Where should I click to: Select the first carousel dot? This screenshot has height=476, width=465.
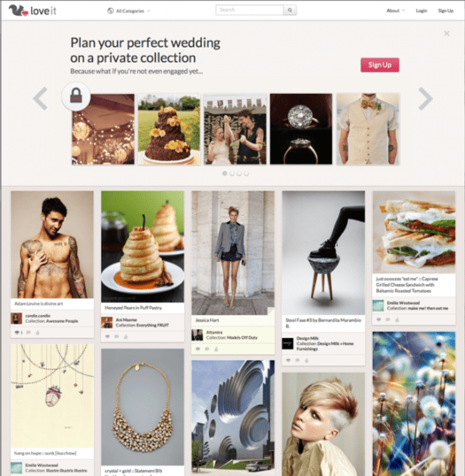pyautogui.click(x=225, y=174)
